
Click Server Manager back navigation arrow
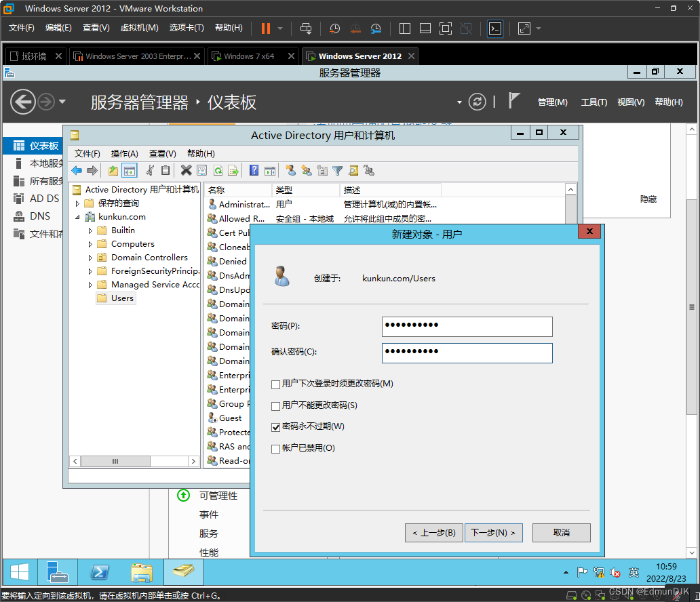(23, 102)
